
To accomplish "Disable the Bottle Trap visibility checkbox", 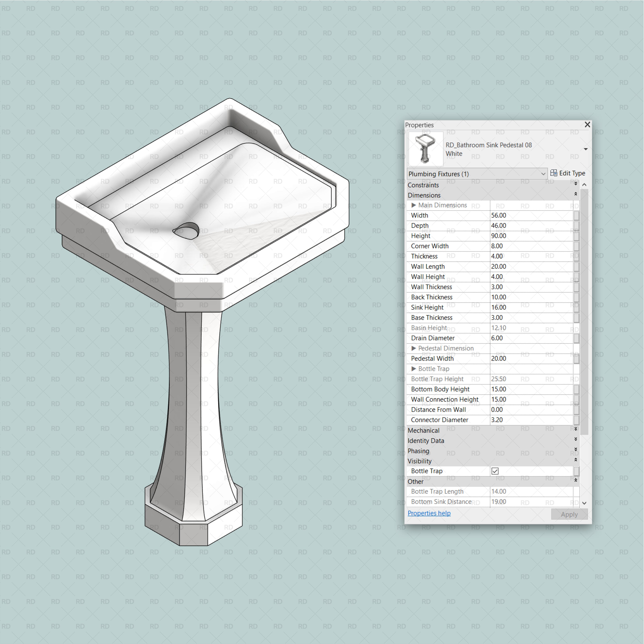I will (x=495, y=471).
